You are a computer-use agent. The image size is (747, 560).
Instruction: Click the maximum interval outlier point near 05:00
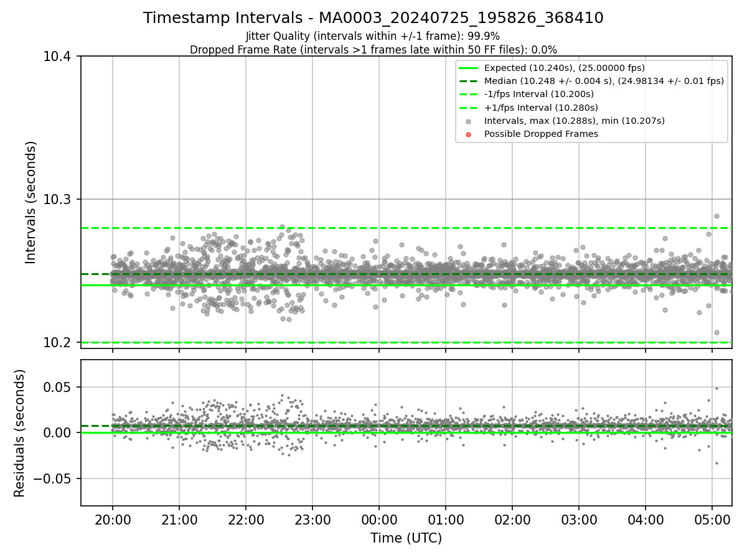(x=716, y=217)
